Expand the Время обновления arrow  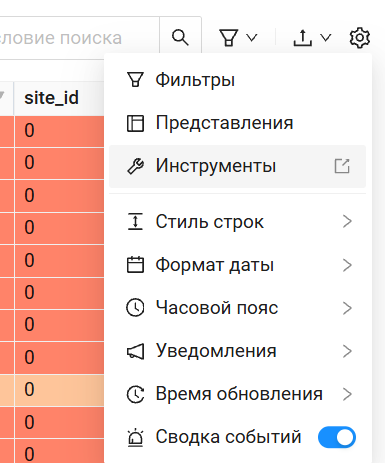tap(347, 394)
